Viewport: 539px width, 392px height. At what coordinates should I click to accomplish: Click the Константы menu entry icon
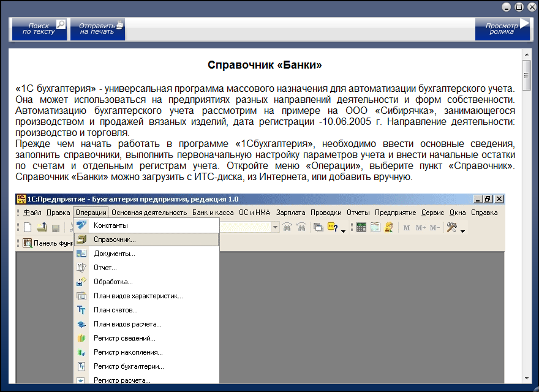pyautogui.click(x=81, y=225)
